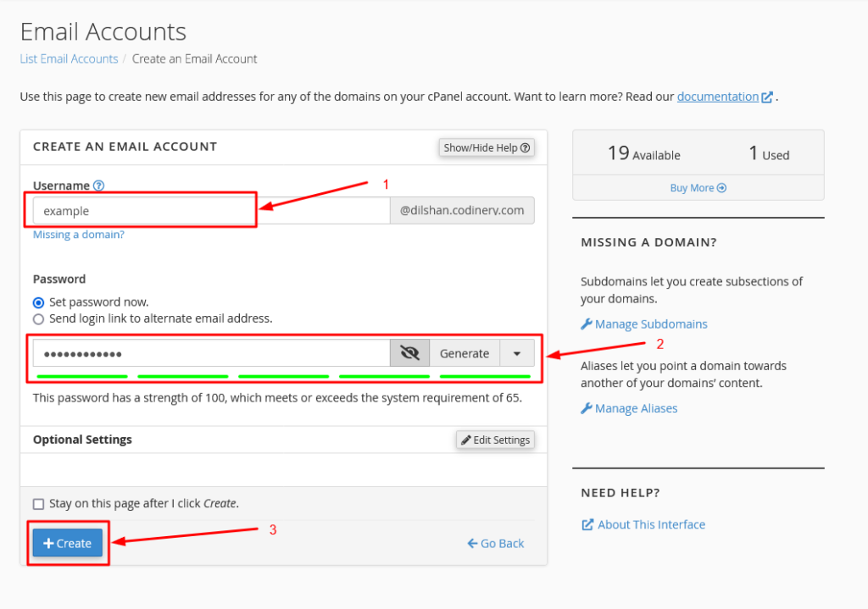Viewport: 868px width, 609px height.
Task: Open the 'Missing a domain?' link
Action: [78, 235]
